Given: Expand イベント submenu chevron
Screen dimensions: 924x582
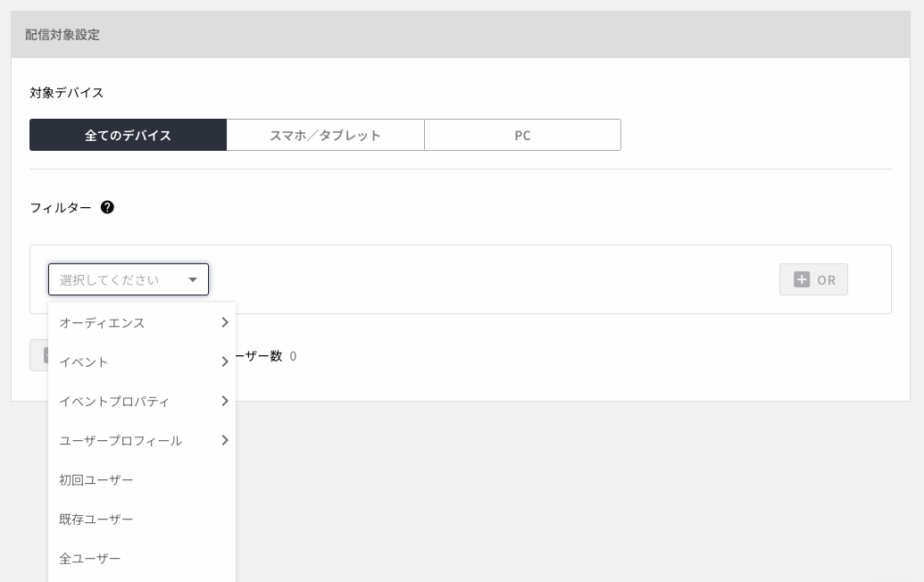Looking at the screenshot, I should coord(224,362).
